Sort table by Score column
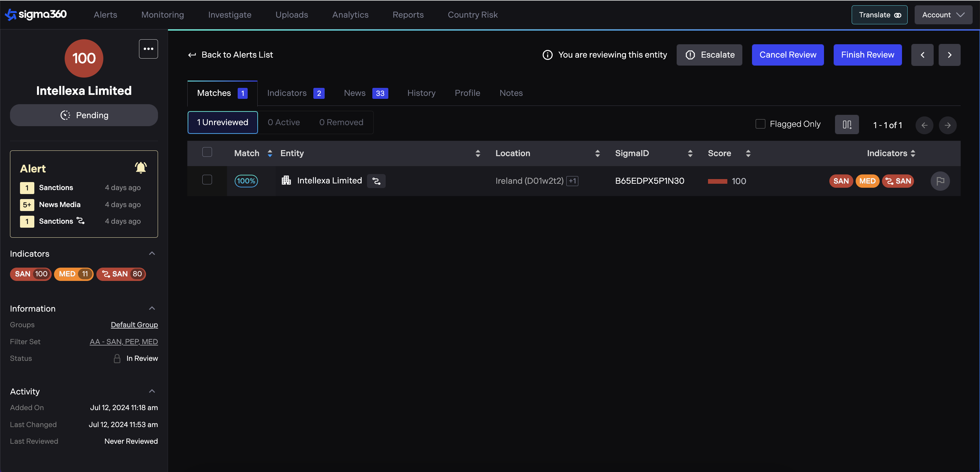980x472 pixels. click(748, 153)
